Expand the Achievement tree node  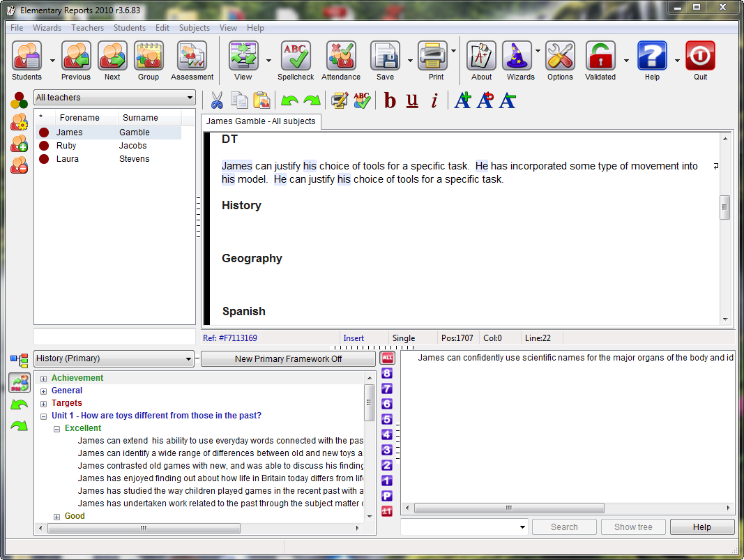[x=43, y=379]
